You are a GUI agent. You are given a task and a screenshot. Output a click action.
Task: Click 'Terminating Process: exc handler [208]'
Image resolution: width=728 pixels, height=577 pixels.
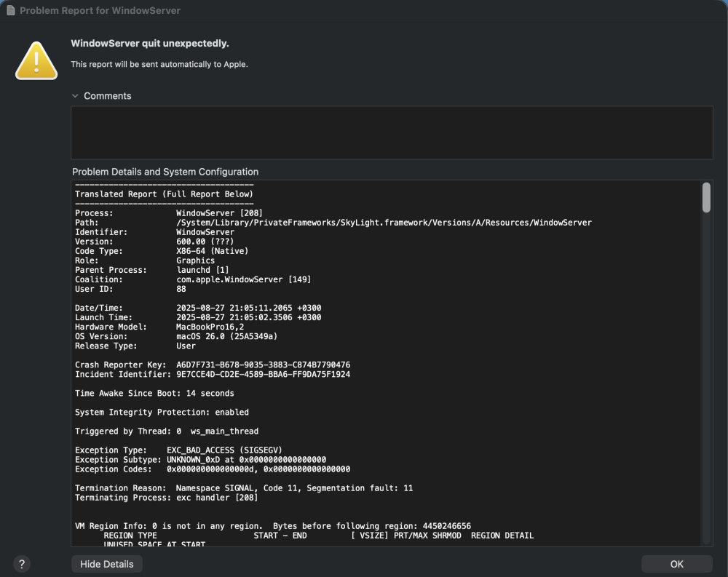[x=166, y=498]
